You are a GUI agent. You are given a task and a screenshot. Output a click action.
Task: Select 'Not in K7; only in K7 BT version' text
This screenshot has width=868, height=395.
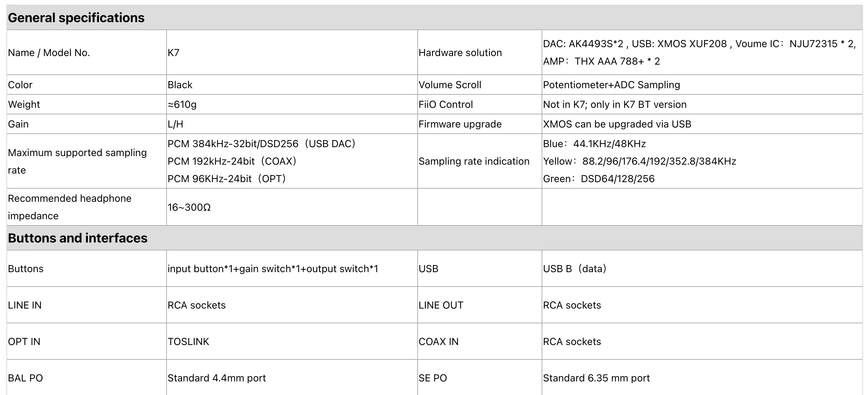click(615, 104)
